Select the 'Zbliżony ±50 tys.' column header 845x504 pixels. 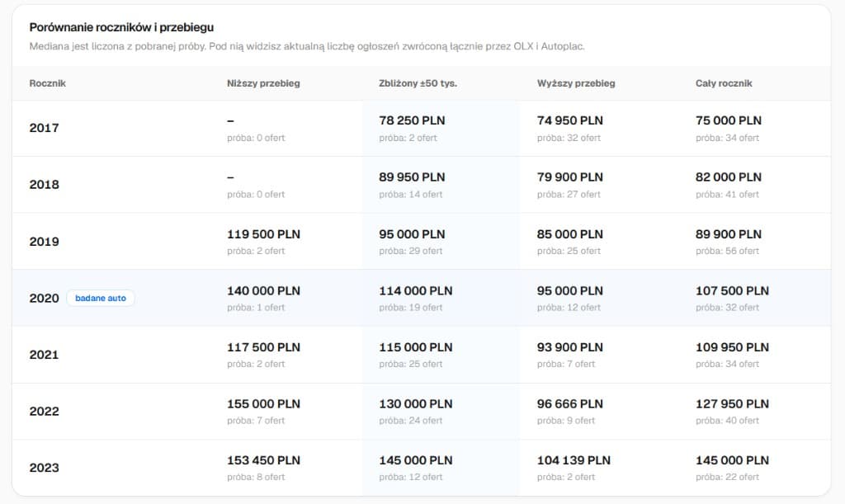click(418, 83)
